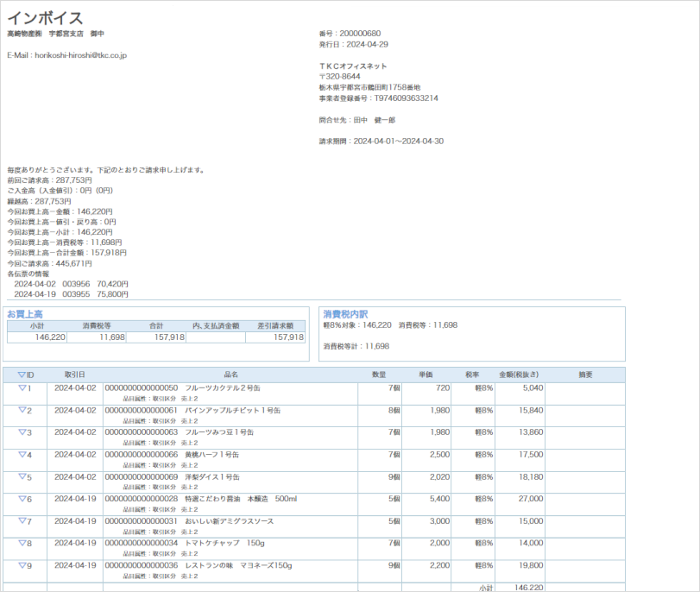Click item おいしい新デミグラスソース
This screenshot has height=592, width=700.
230,521
